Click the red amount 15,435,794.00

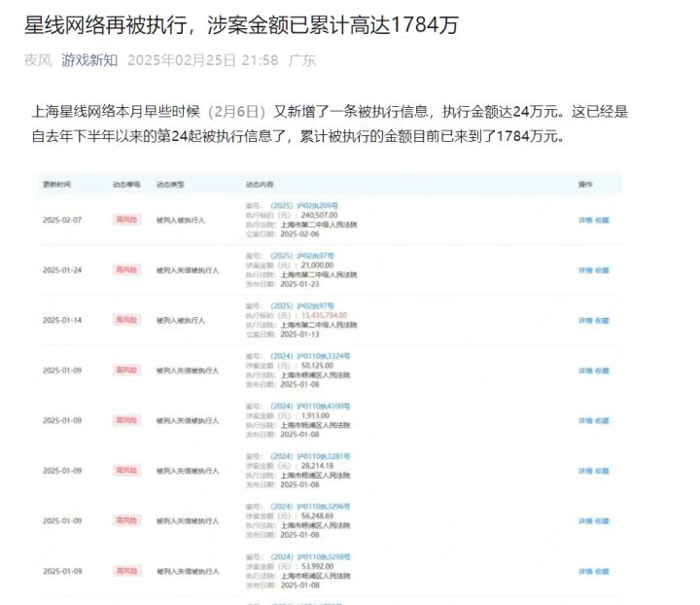(325, 315)
